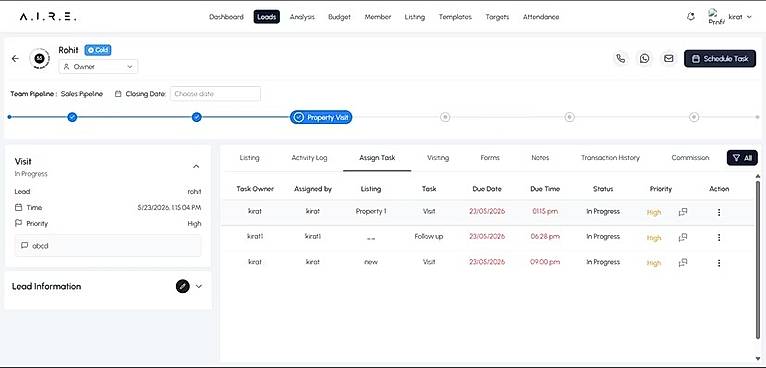Open the Dashboard menu
Image resolution: width=766 pixels, height=368 pixels.
tap(226, 17)
